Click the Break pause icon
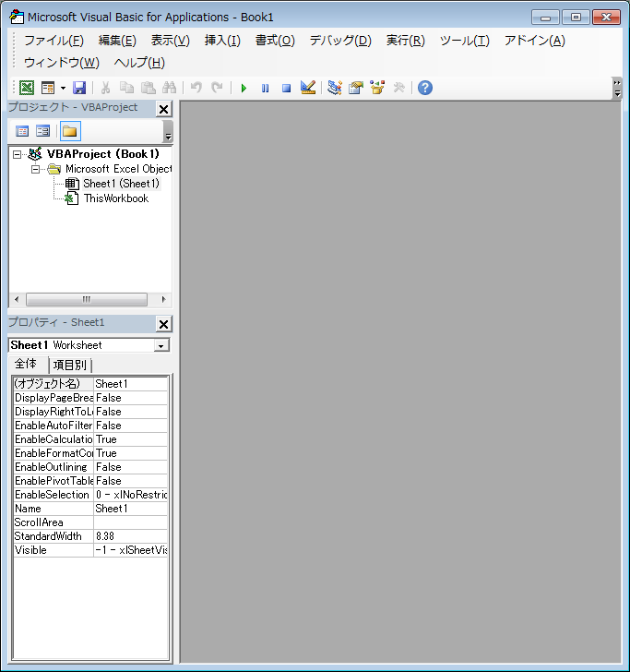Screen dimensions: 630x672 265,88
